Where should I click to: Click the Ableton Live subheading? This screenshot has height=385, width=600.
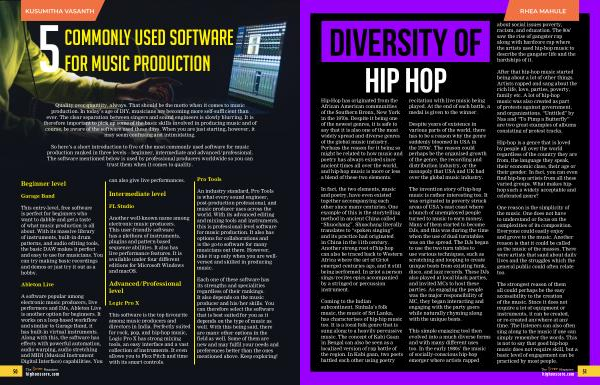(37, 284)
